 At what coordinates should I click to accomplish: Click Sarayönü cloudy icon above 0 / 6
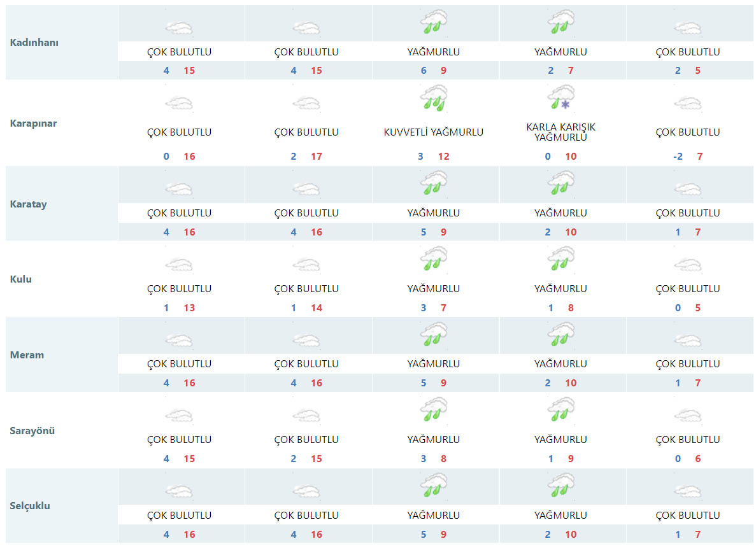[688, 416]
